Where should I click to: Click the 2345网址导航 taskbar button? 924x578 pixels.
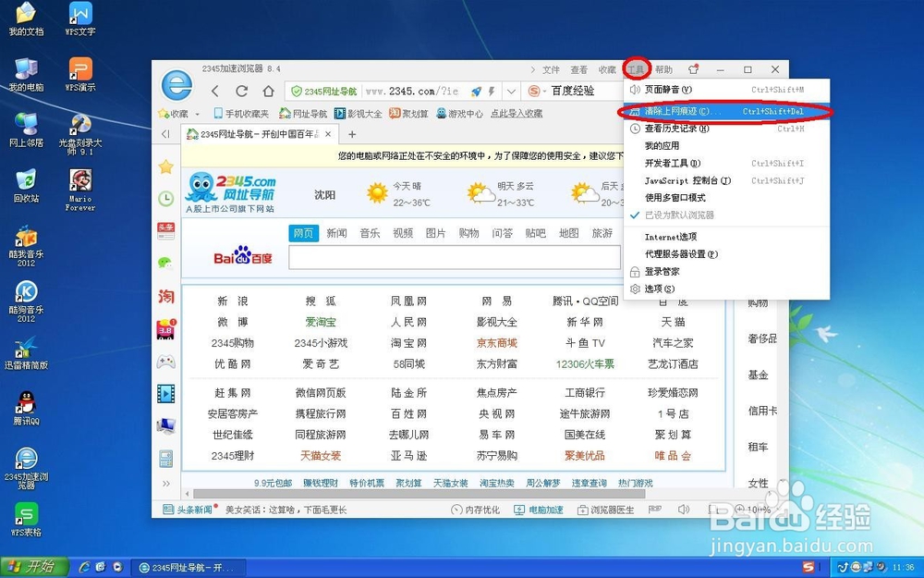coord(188,568)
